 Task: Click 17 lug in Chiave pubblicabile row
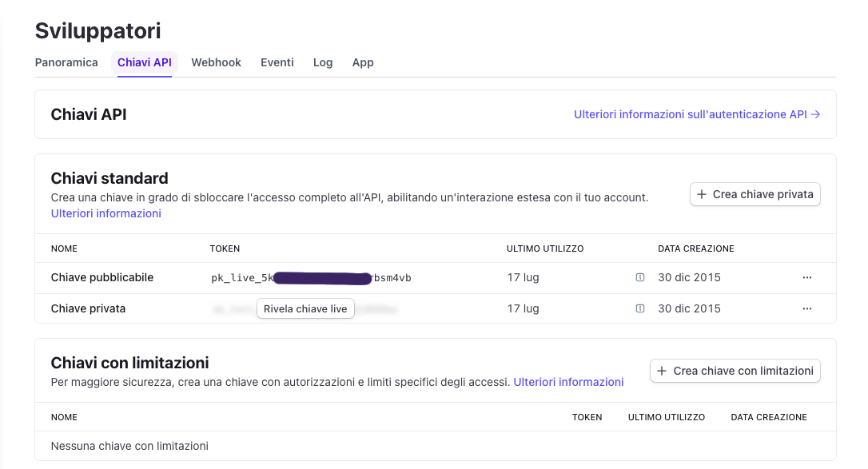[x=524, y=277]
